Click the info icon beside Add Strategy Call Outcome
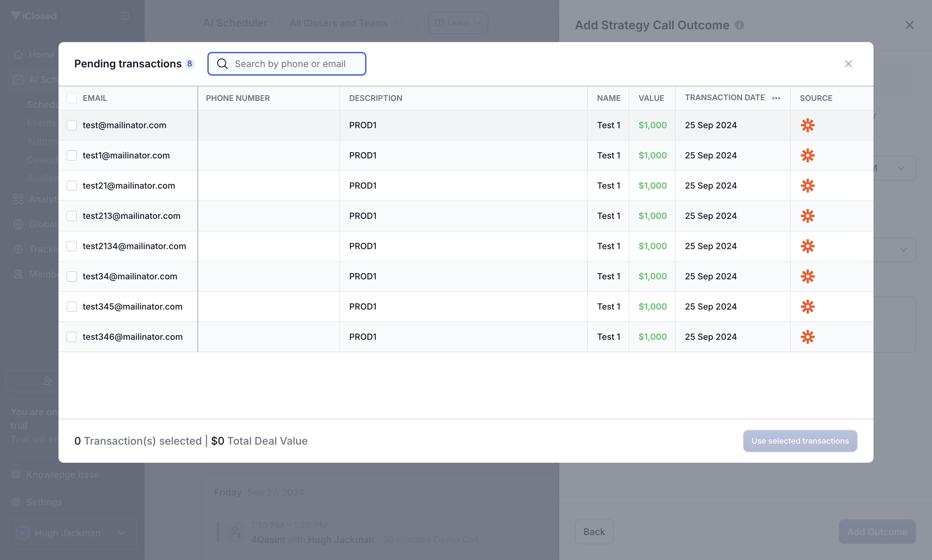Viewport: 932px width, 560px height. click(739, 25)
